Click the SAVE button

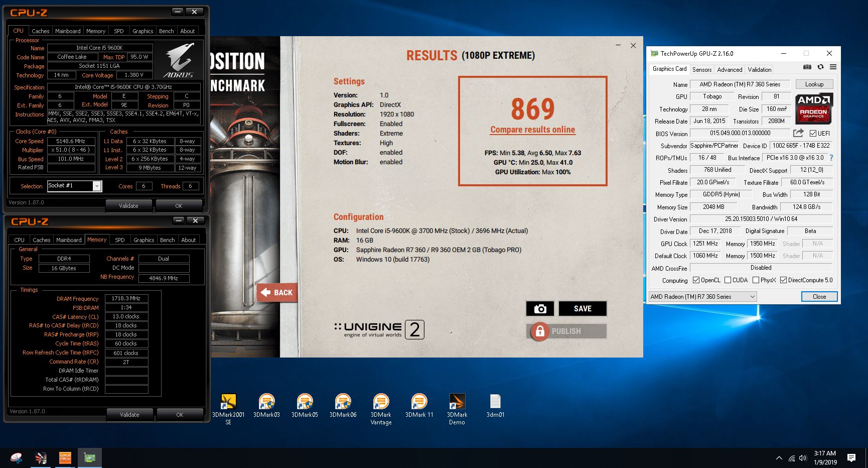583,309
